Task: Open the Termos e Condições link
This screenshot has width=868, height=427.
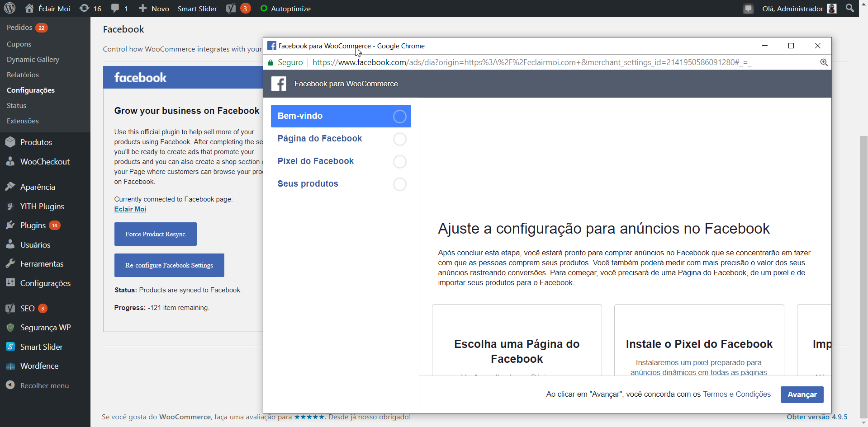Action: pyautogui.click(x=737, y=394)
